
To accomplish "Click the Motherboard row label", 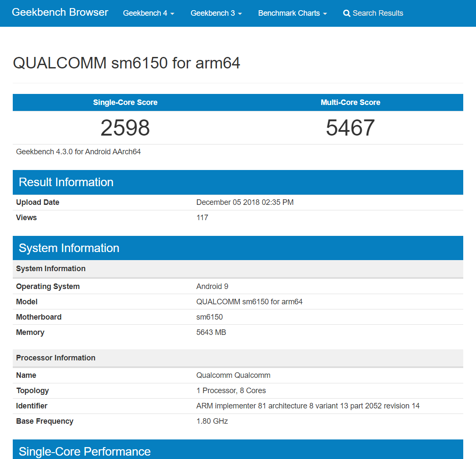I will point(39,317).
